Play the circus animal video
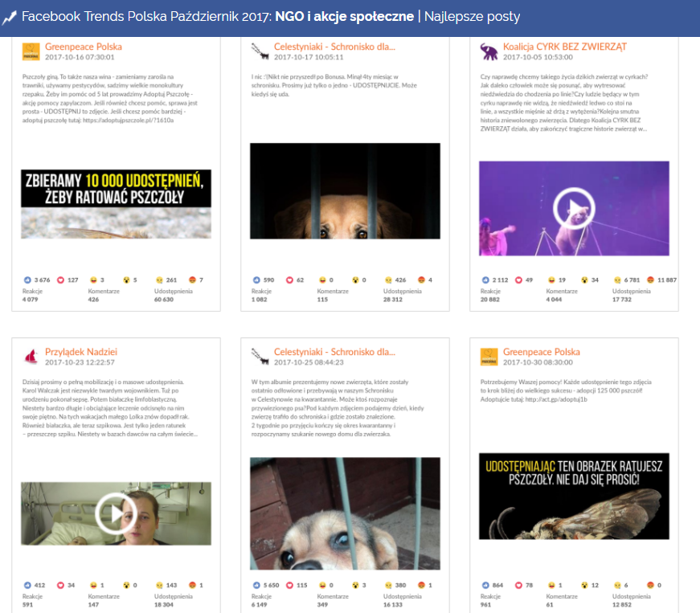700x613 pixels. point(574,208)
